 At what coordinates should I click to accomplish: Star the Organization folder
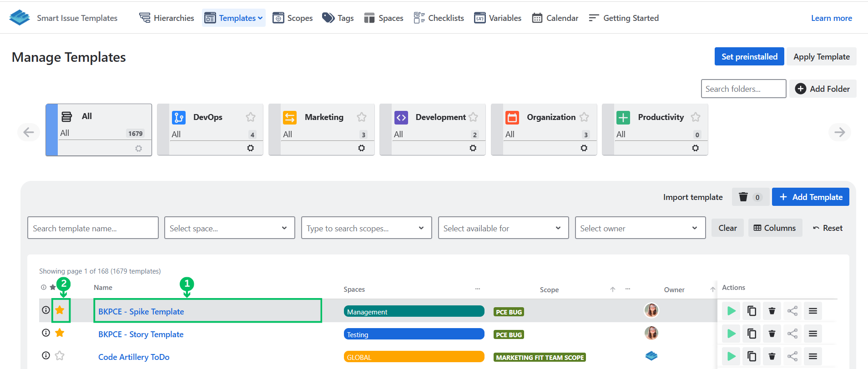(x=584, y=117)
